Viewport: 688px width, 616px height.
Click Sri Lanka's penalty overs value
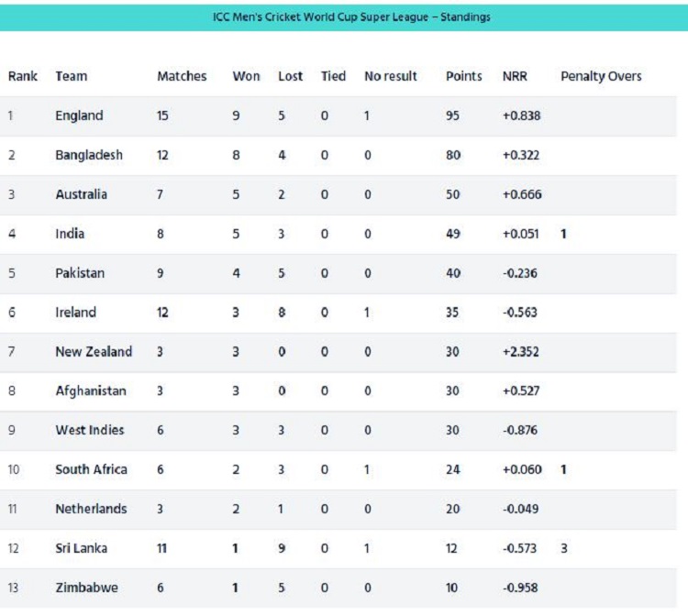click(564, 548)
